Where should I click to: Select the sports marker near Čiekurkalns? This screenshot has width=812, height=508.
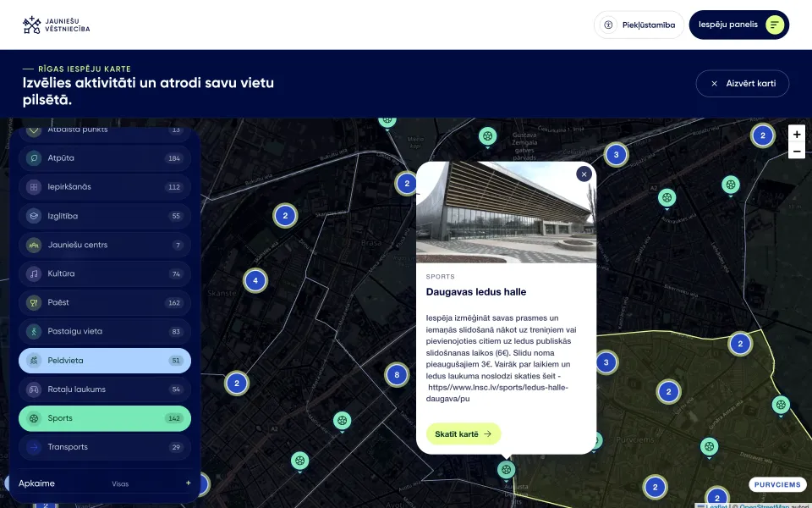(x=487, y=137)
